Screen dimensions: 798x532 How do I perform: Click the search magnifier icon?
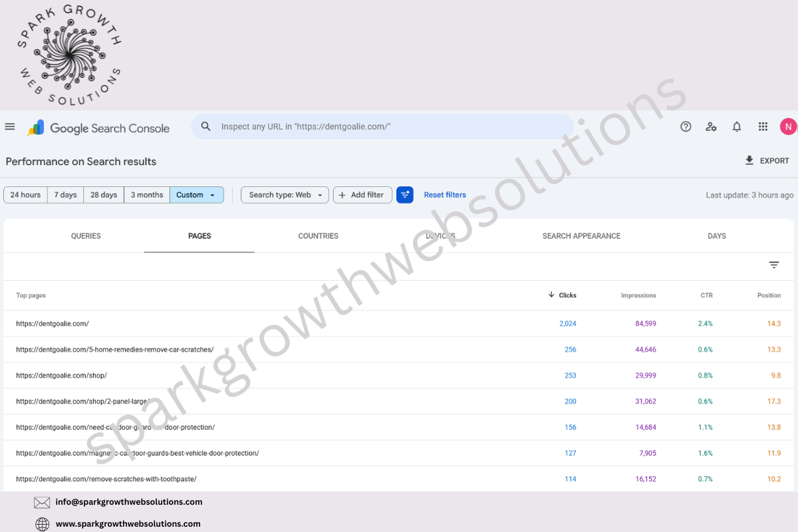point(206,126)
